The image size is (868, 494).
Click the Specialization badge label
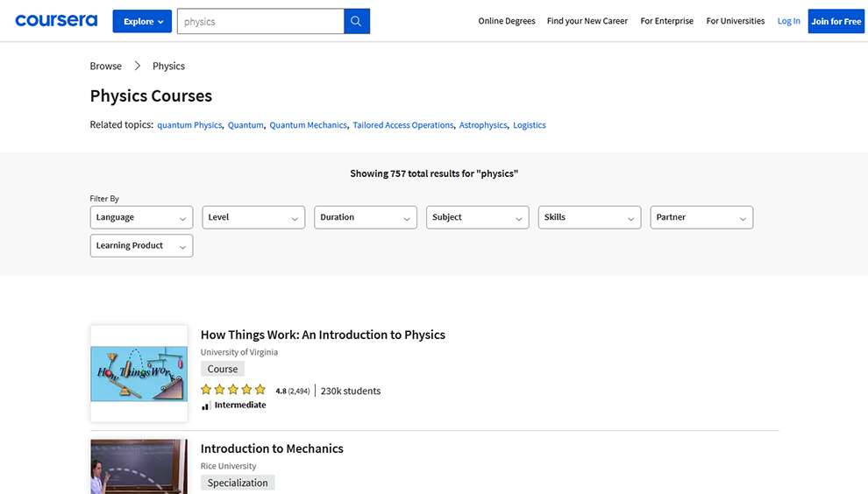coord(238,483)
